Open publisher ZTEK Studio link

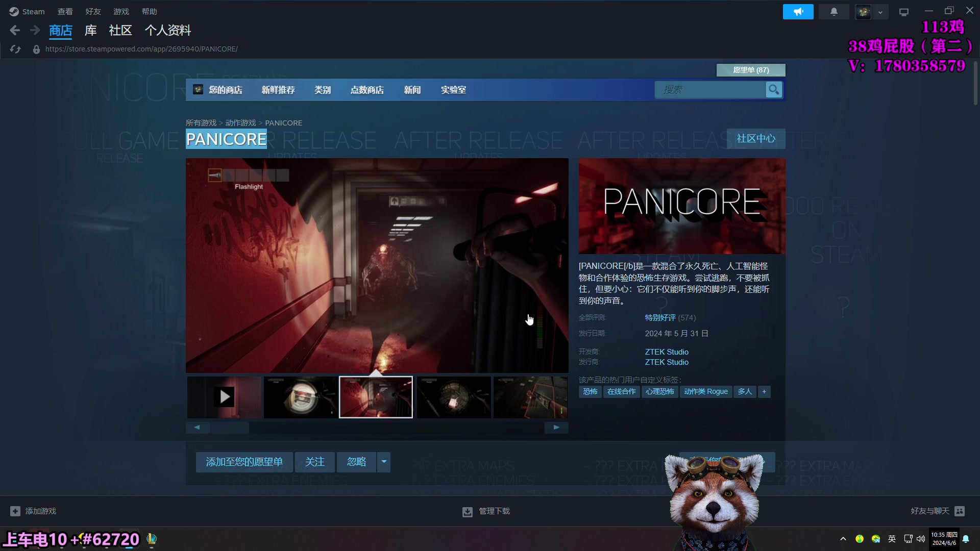(x=667, y=362)
